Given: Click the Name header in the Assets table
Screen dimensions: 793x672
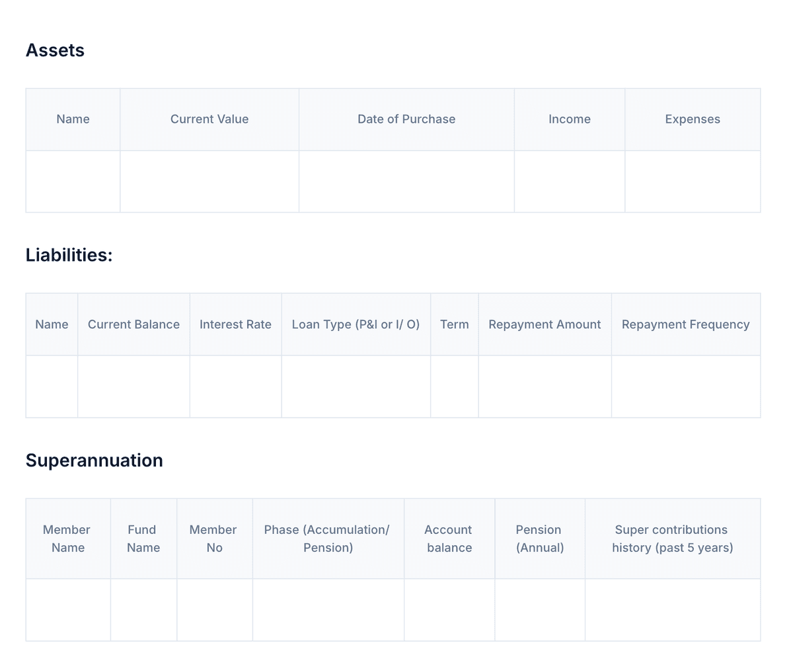Looking at the screenshot, I should [73, 119].
